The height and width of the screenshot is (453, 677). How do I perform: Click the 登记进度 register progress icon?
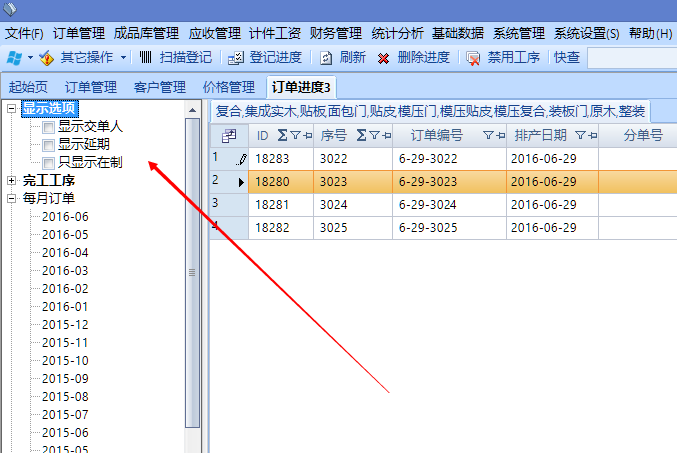[236, 58]
